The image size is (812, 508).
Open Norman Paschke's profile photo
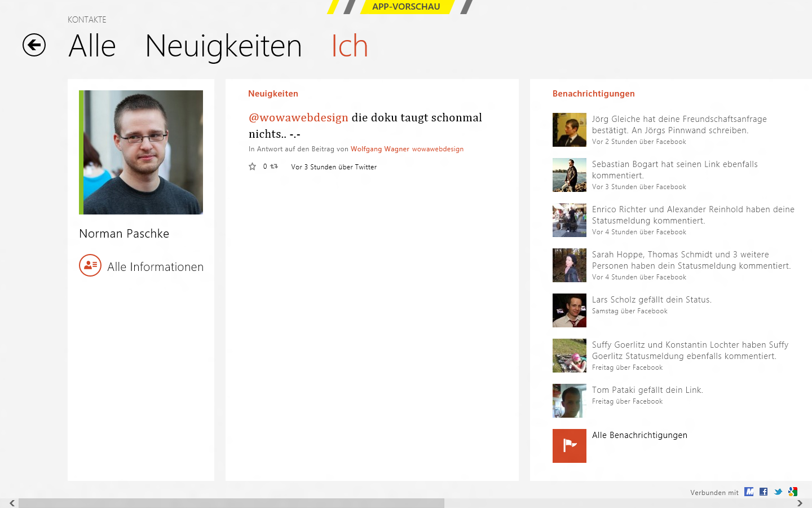coord(141,152)
